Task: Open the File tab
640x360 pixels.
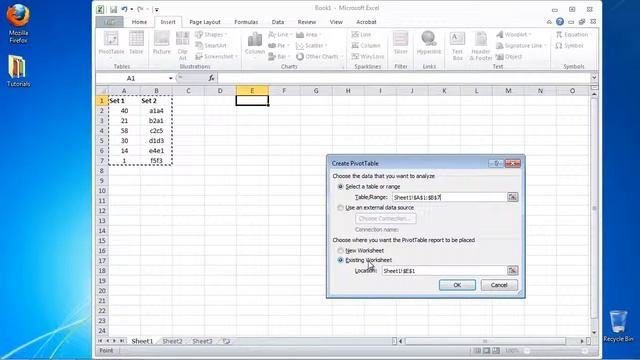Action: click(x=110, y=22)
